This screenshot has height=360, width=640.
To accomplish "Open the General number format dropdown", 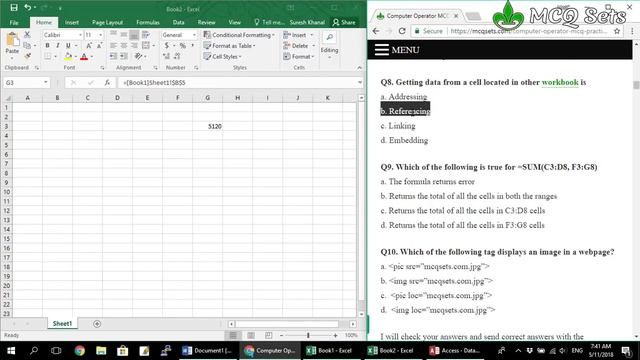I will [x=194, y=35].
